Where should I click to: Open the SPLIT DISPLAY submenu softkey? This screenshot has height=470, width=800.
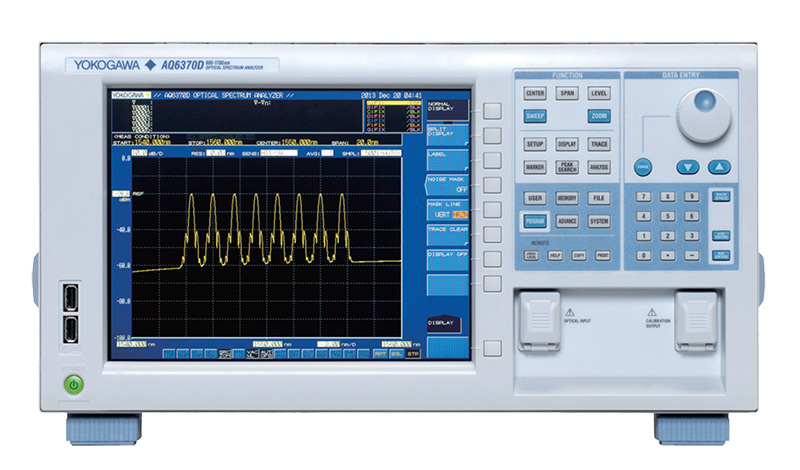[x=448, y=133]
